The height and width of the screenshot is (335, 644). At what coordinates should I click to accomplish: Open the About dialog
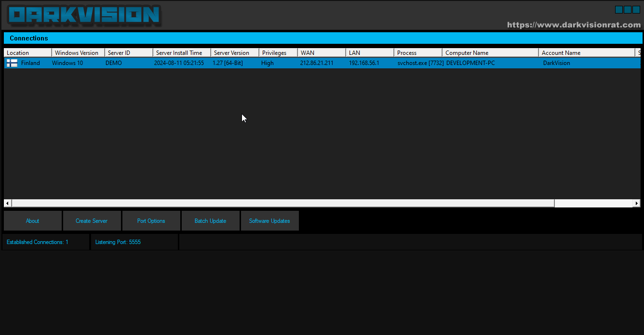pyautogui.click(x=33, y=221)
